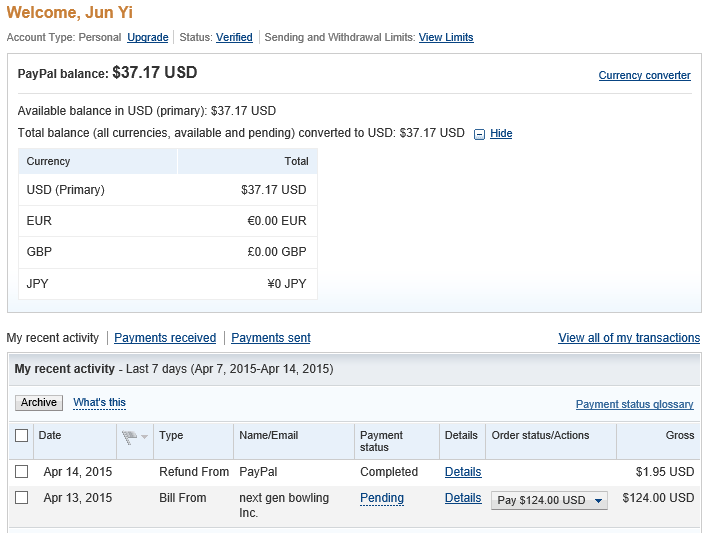704x533 pixels.
Task: Click the £0.00 GBP total value
Action: coord(277,252)
